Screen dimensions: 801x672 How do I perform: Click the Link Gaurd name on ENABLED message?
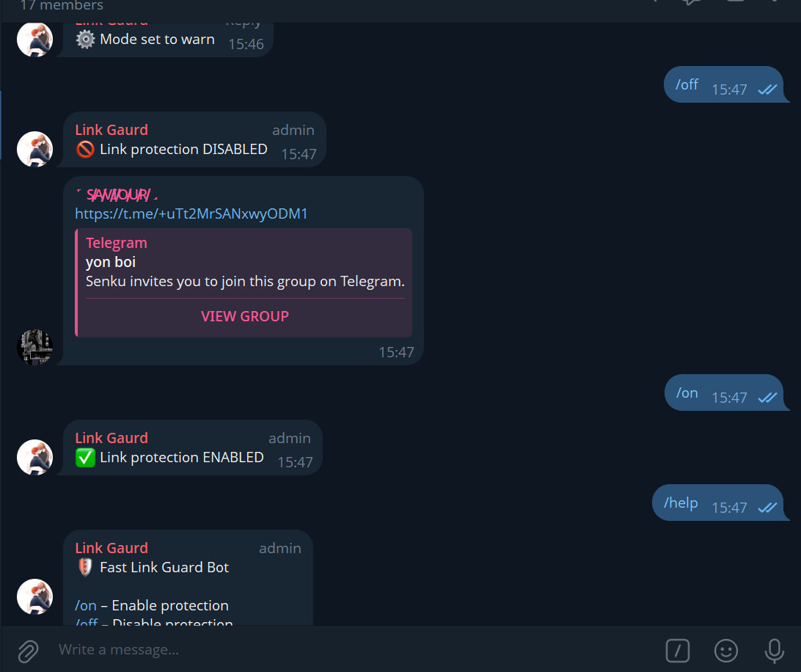tap(111, 438)
